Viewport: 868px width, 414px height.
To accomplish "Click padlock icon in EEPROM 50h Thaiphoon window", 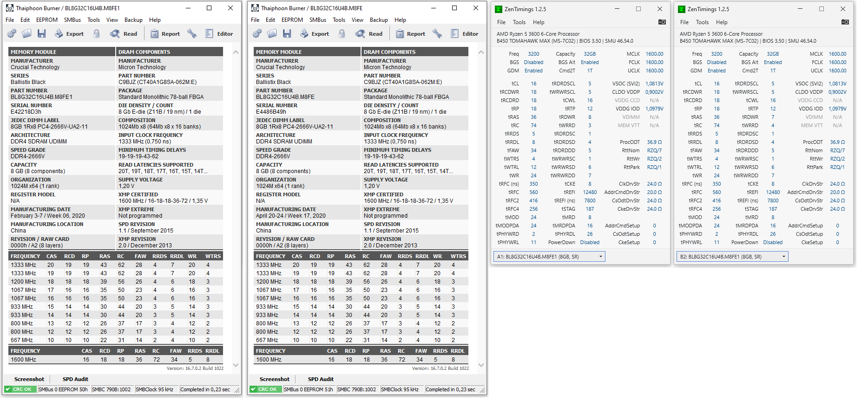I will pyautogui.click(x=97, y=33).
